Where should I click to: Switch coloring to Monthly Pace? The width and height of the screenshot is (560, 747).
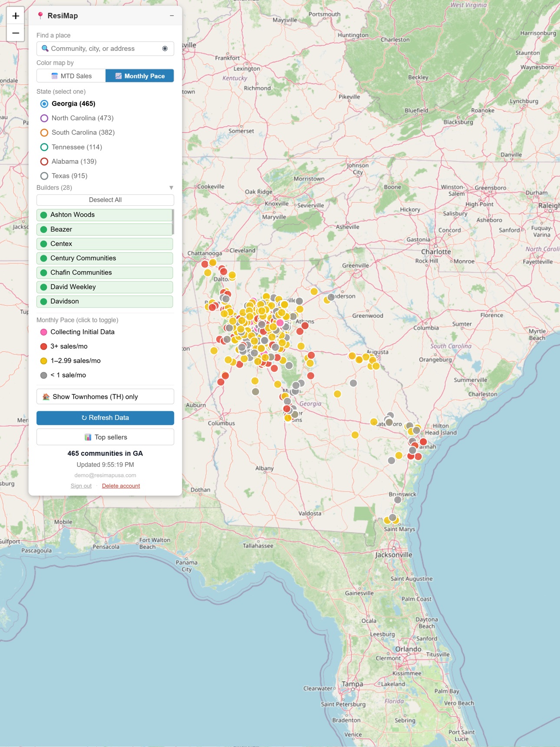[x=140, y=76]
